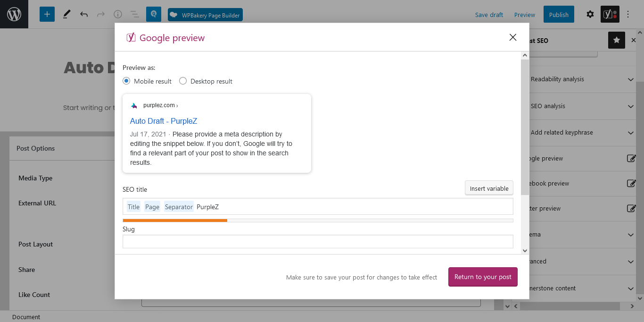Screen dimensions: 644x322
Task: Launch the WPBakery Page Builder
Action: coord(205,15)
